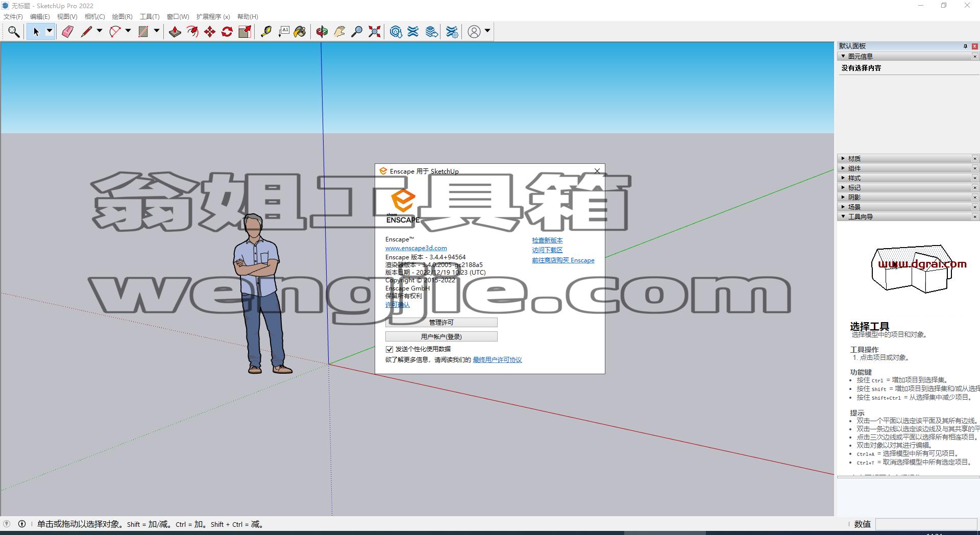Click the 用户帐户(登录) button

[x=442, y=337]
